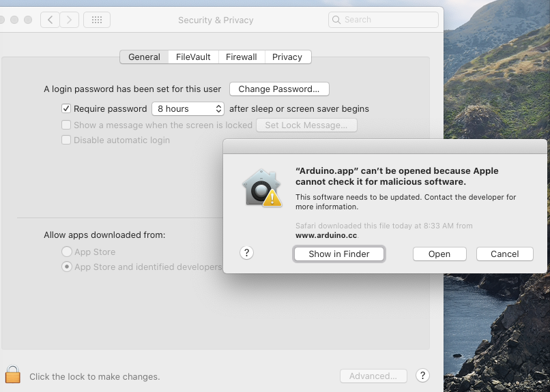
Task: Click into the Search field
Action: click(383, 20)
